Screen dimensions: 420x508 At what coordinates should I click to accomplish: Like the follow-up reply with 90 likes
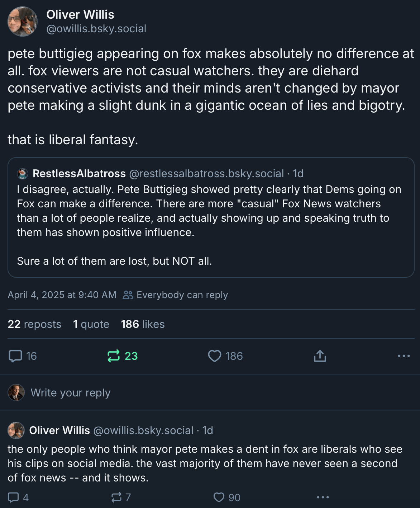point(219,497)
